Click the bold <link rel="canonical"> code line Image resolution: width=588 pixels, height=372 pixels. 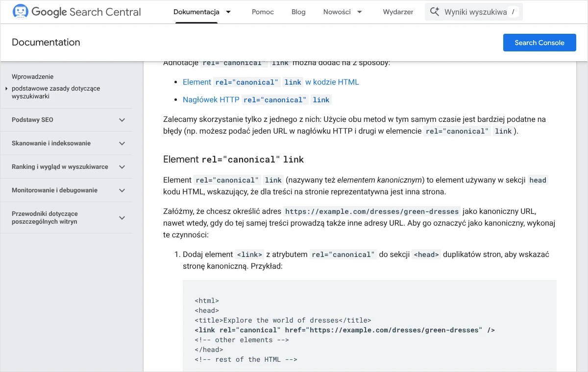(344, 330)
